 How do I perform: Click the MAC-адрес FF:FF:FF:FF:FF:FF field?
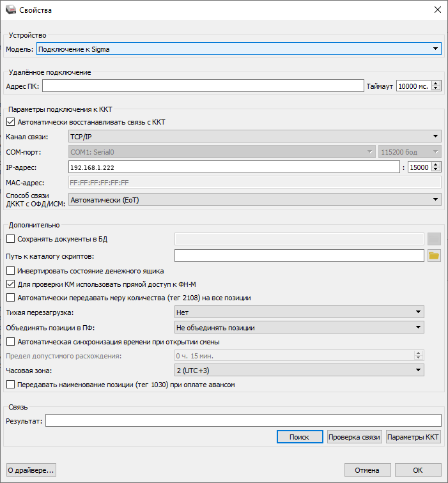pyautogui.click(x=254, y=183)
